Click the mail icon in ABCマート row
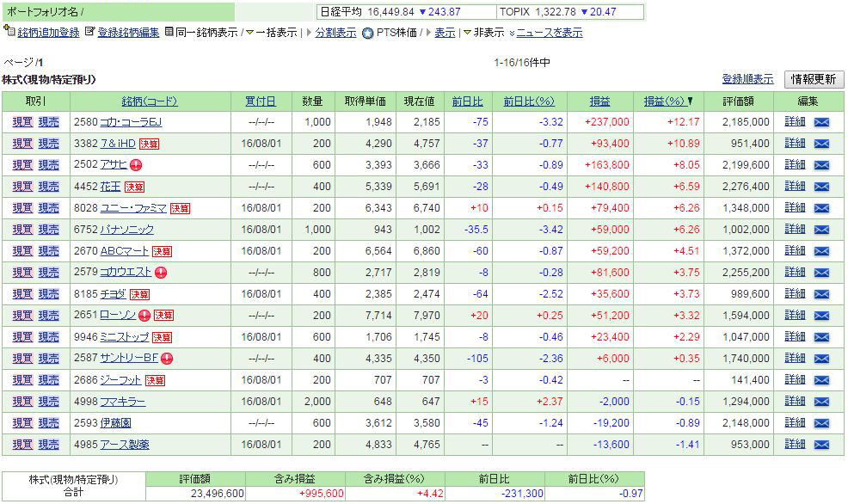Screen dimensions: 848x504 [821, 251]
